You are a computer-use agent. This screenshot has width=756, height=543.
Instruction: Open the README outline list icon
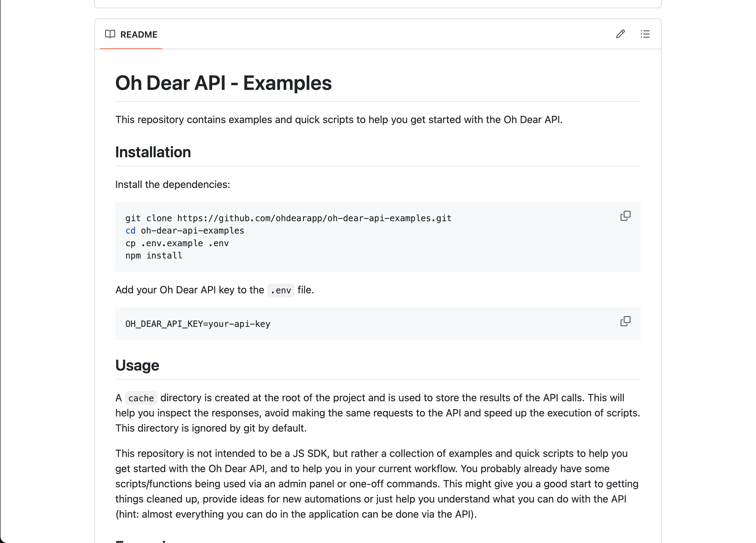coord(645,34)
